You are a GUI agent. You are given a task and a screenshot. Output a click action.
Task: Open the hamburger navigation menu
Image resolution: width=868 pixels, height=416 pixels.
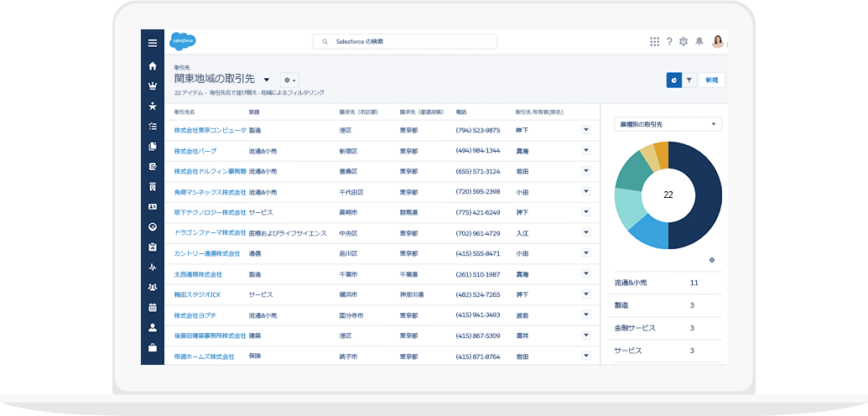point(152,44)
